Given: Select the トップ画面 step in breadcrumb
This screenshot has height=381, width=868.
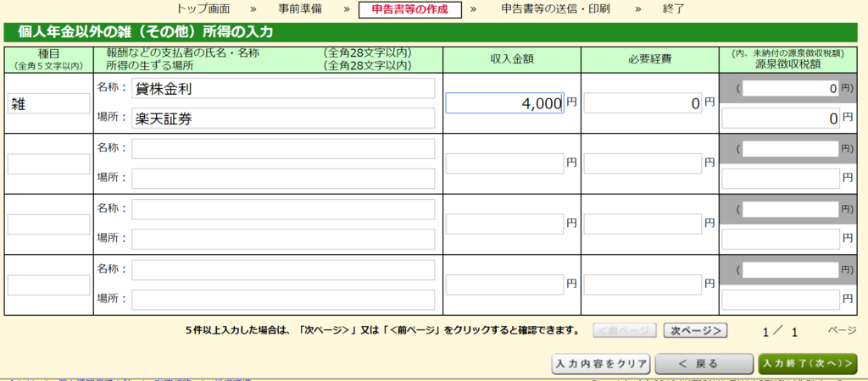Looking at the screenshot, I should tap(203, 8).
